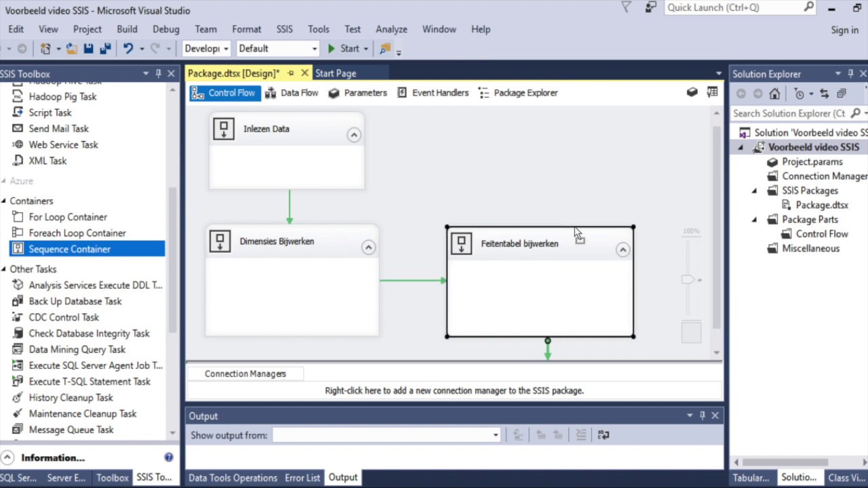Click the Back Up Database Task icon
The height and width of the screenshot is (488, 868).
pyautogui.click(x=18, y=301)
